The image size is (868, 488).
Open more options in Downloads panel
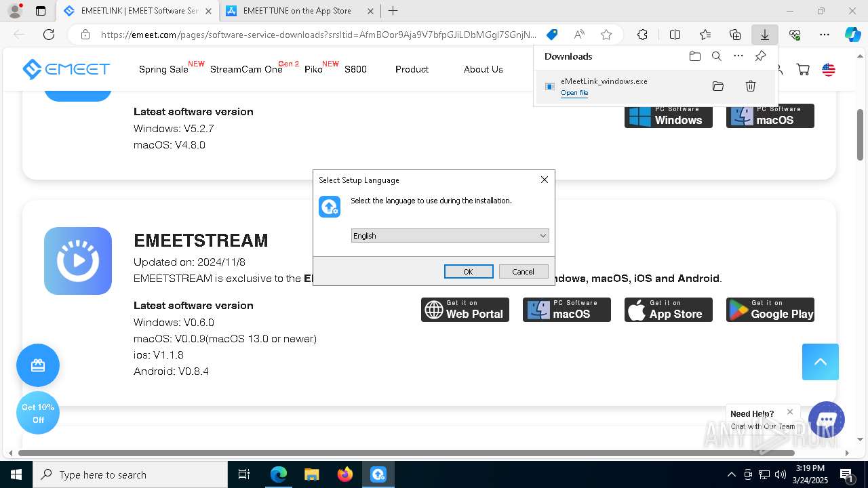click(738, 56)
